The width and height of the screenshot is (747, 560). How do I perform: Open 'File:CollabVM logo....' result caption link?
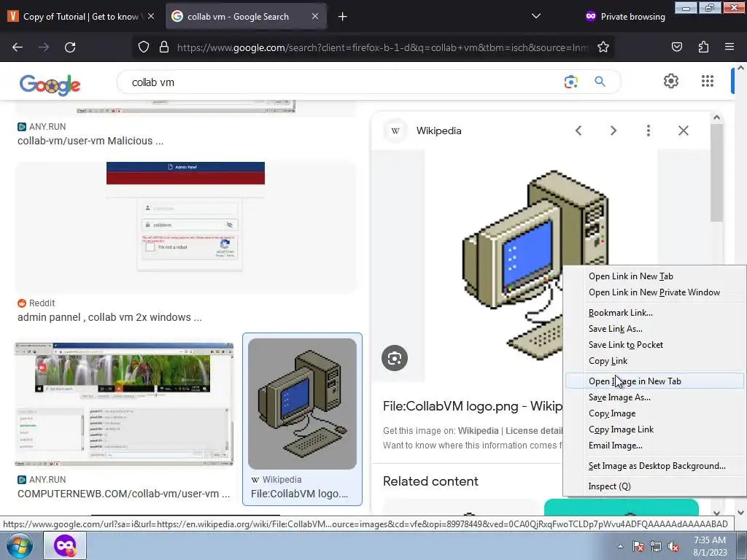tap(299, 494)
